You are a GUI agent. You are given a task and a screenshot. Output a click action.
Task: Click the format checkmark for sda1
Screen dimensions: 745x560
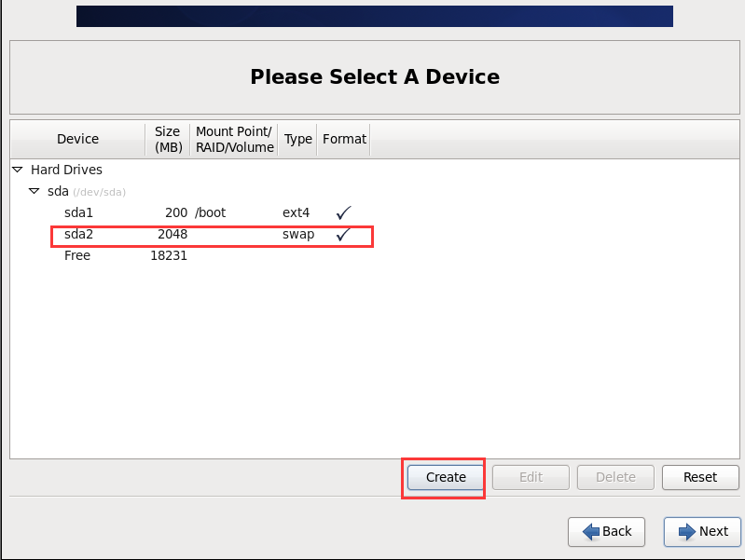coord(343,212)
